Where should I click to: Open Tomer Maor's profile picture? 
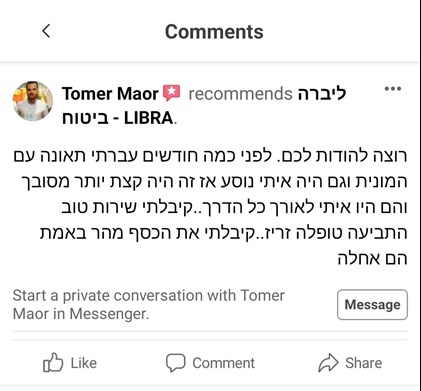click(33, 101)
